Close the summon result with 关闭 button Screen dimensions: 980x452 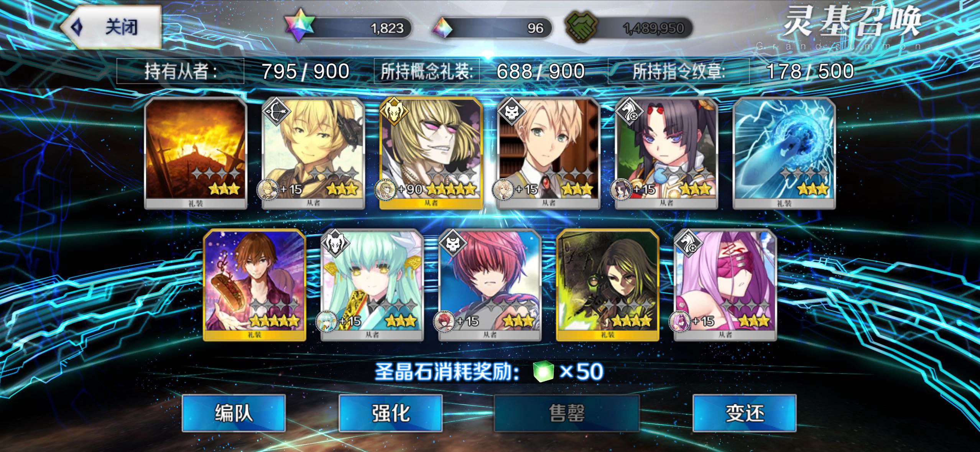click(x=111, y=27)
